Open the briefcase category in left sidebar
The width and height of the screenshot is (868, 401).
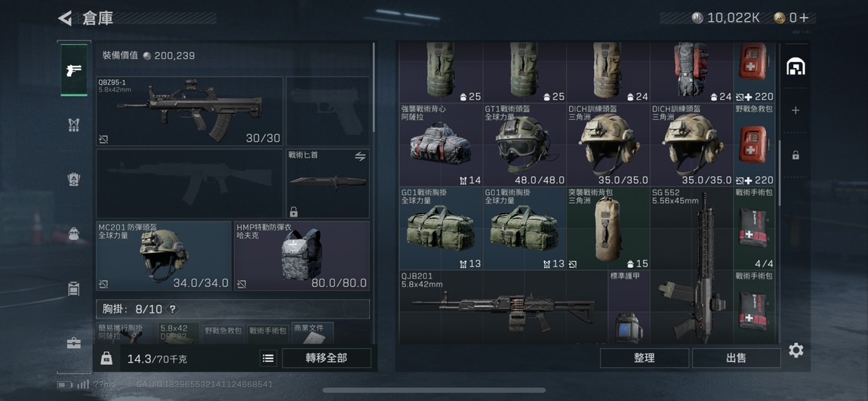click(x=74, y=344)
